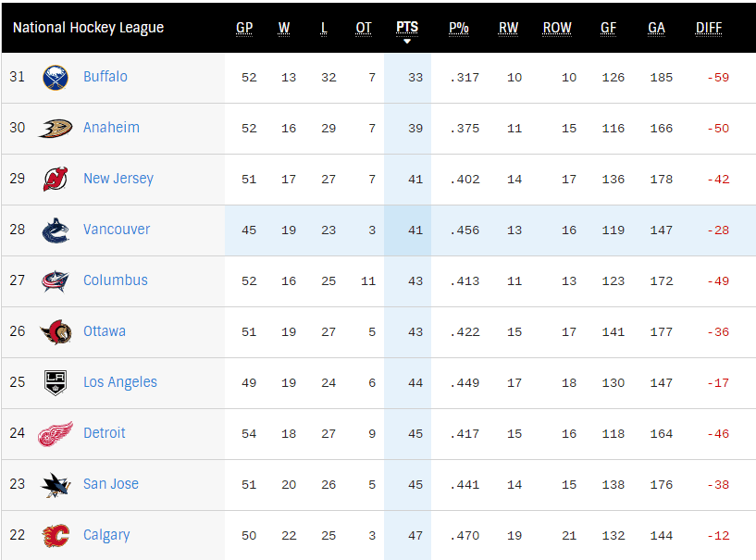
Task: Click the Buffalo Sabres logo icon
Action: [56, 78]
